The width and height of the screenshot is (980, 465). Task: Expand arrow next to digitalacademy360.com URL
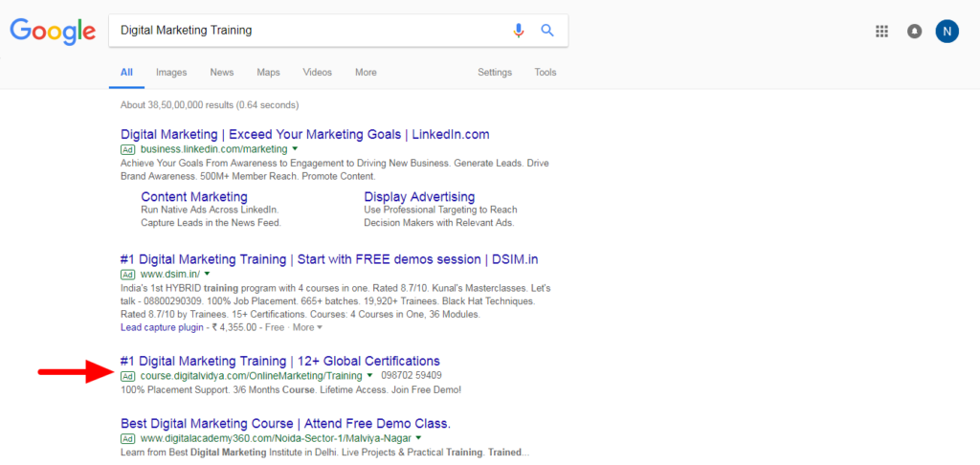pyautogui.click(x=418, y=438)
